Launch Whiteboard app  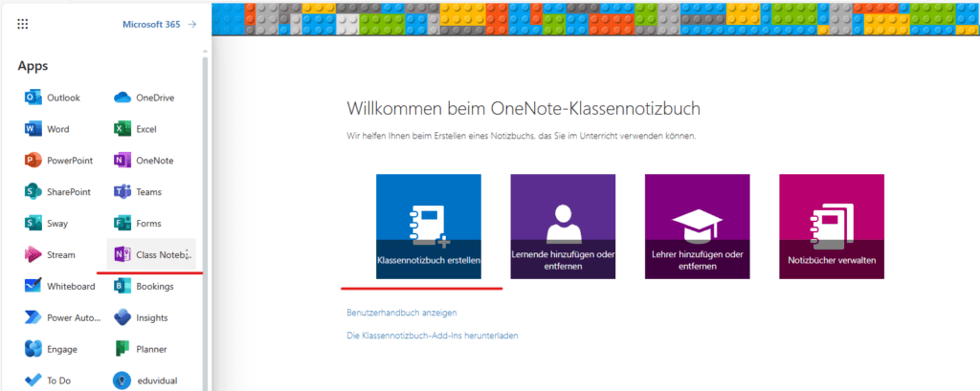pos(60,286)
